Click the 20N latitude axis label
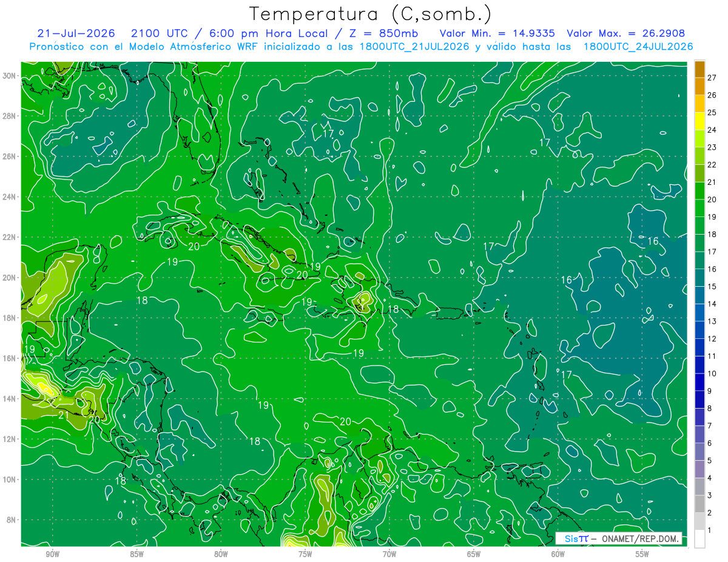This screenshot has height=562, width=728. pos(9,278)
